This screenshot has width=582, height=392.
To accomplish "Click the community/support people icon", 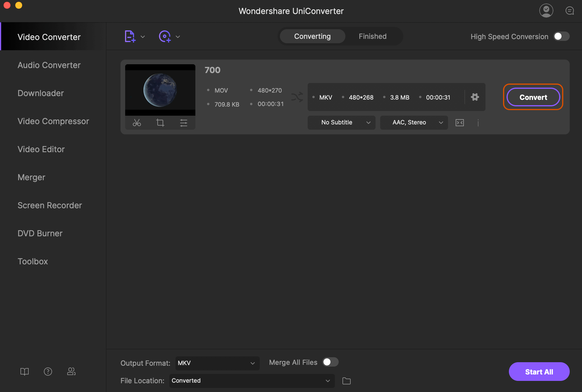I will pyautogui.click(x=71, y=372).
